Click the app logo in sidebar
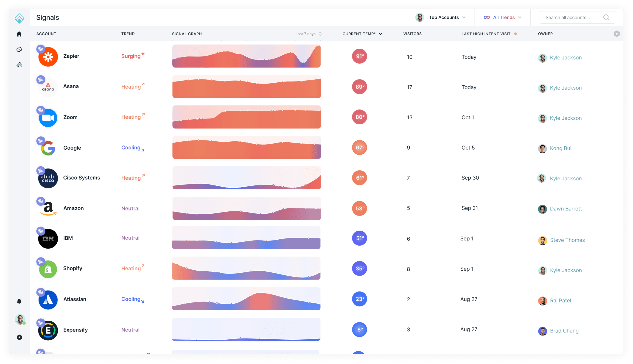The width and height of the screenshot is (633, 364). click(19, 18)
